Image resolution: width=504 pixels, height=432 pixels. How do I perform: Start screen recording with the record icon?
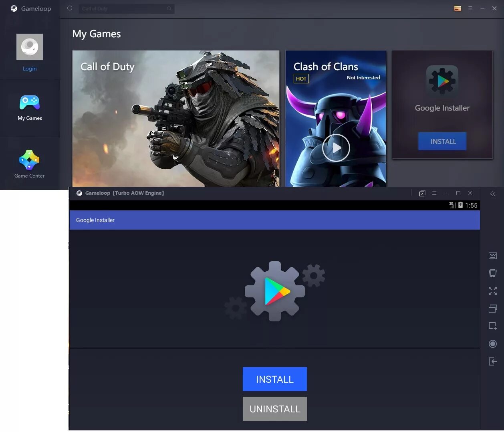493,344
